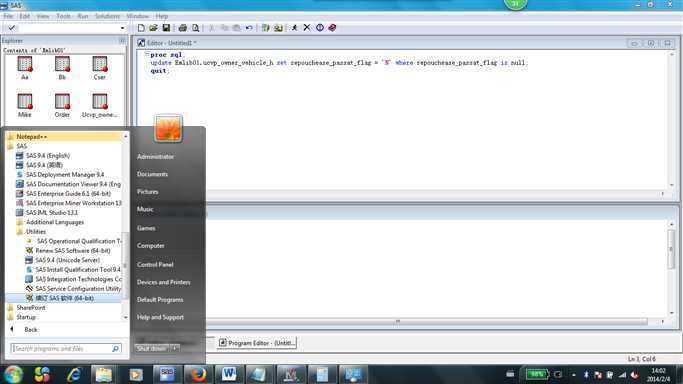Image resolution: width=683 pixels, height=384 pixels.
Task: Open the View menu
Action: (x=43, y=16)
